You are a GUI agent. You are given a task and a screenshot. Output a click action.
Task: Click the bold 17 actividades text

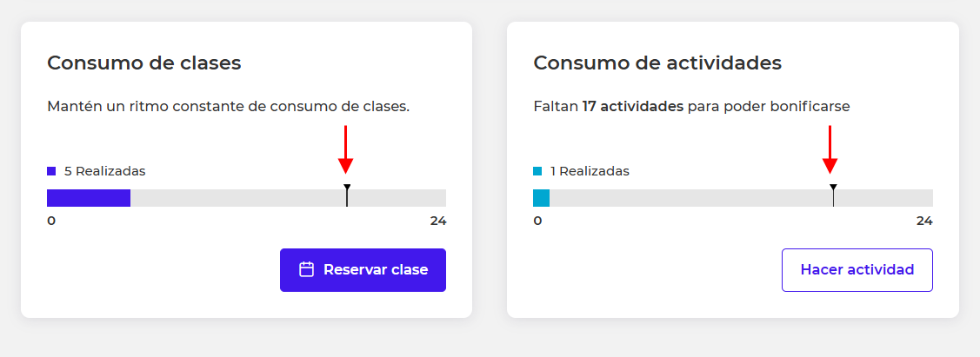pos(632,107)
